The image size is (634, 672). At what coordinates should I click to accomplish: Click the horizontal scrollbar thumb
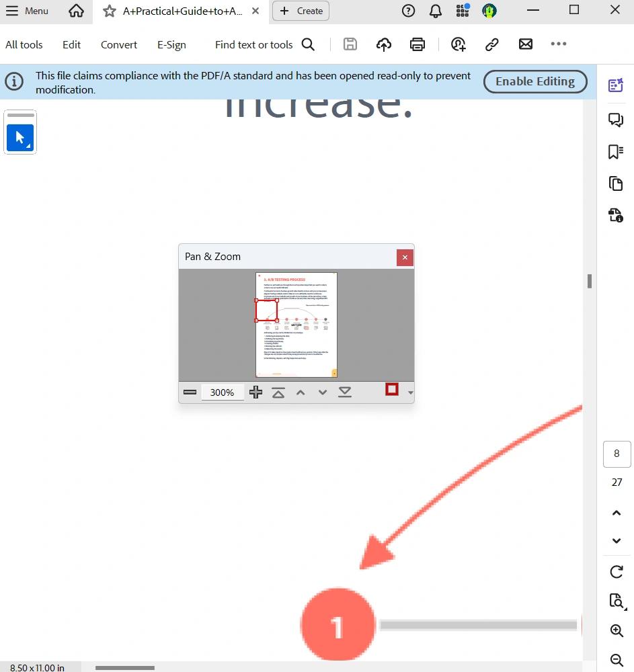(x=125, y=668)
